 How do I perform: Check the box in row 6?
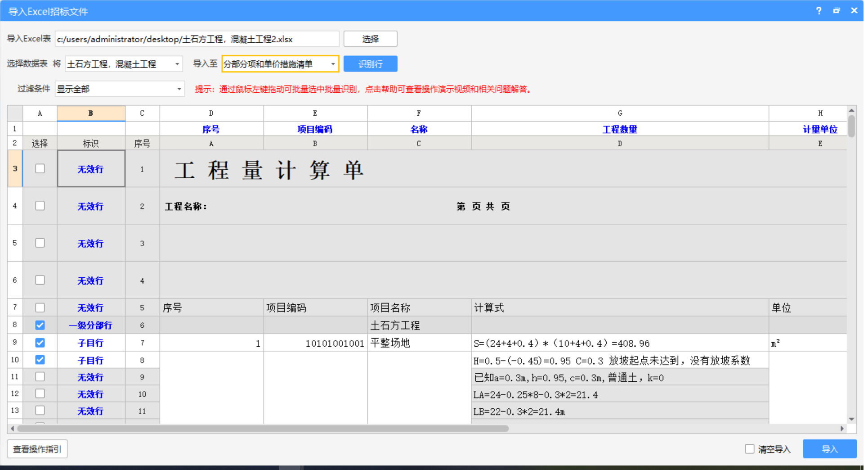coord(40,280)
